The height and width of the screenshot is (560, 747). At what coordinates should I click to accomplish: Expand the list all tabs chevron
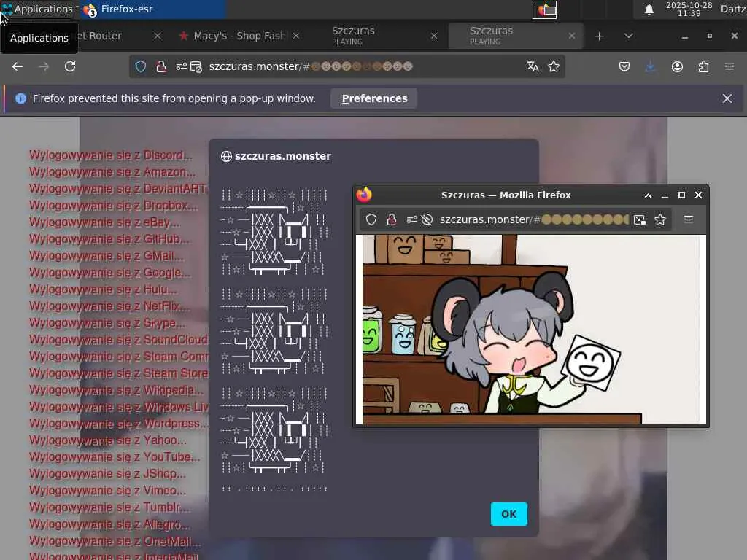[629, 36]
